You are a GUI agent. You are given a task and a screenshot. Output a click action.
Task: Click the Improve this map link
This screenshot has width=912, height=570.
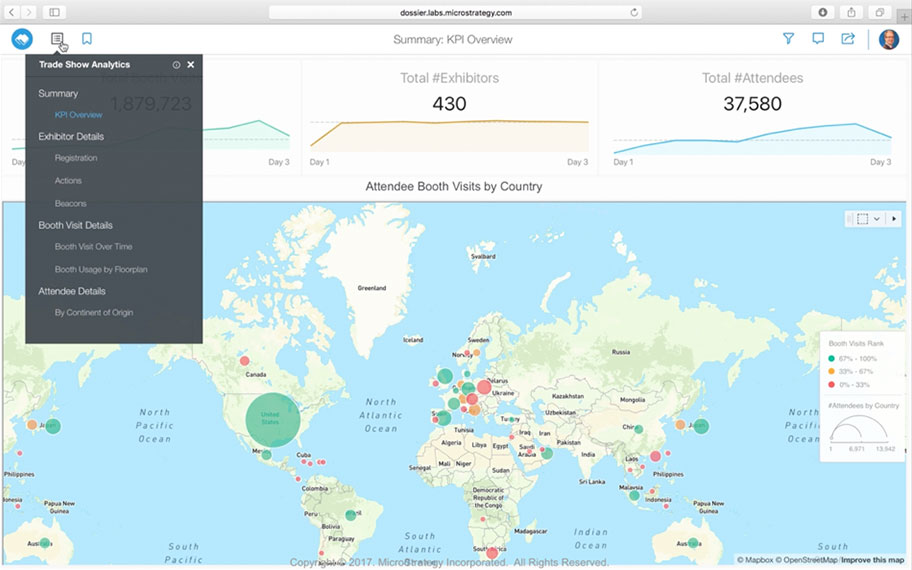pyautogui.click(x=873, y=560)
